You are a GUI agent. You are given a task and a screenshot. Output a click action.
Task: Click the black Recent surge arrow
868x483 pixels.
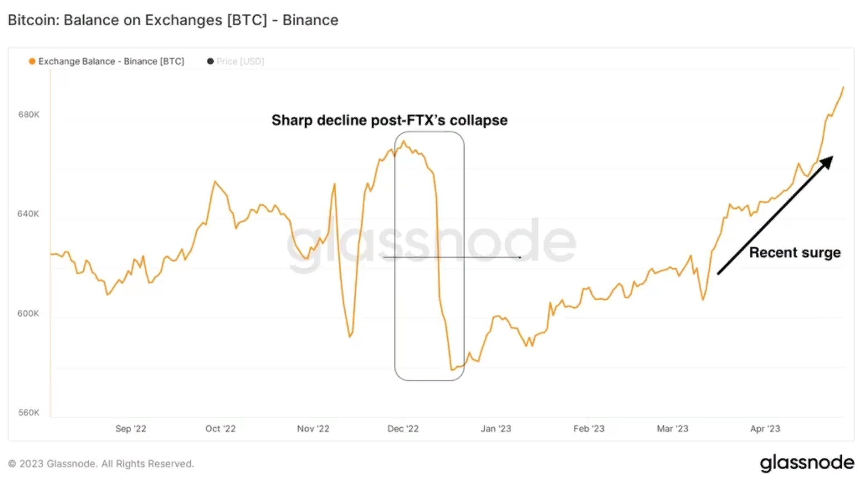tap(774, 216)
